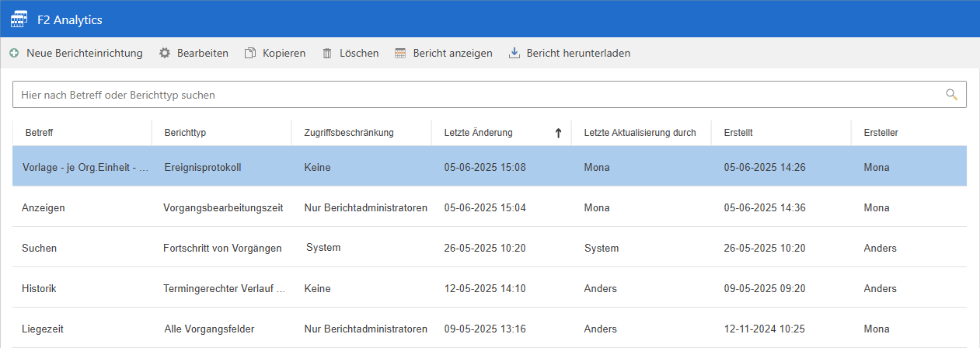
Task: Click the trash can icon for Löschen
Action: [x=327, y=54]
